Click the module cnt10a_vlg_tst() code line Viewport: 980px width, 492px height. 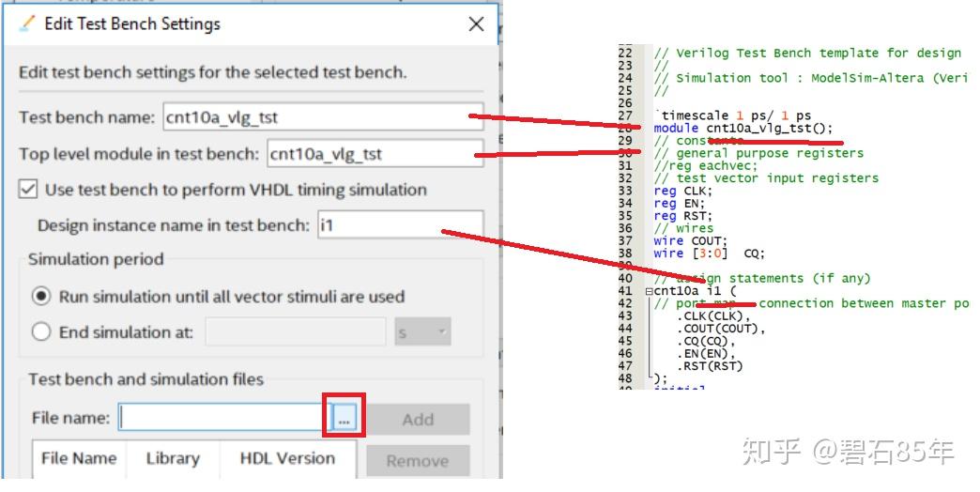(743, 128)
